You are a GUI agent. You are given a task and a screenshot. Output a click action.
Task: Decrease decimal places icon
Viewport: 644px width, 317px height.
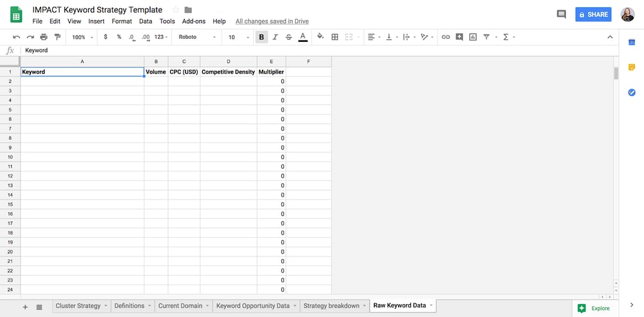[132, 37]
